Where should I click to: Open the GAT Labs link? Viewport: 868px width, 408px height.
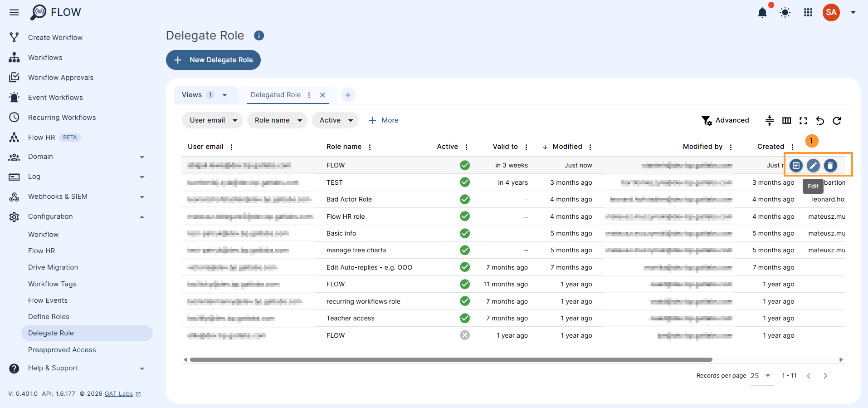pos(119,394)
